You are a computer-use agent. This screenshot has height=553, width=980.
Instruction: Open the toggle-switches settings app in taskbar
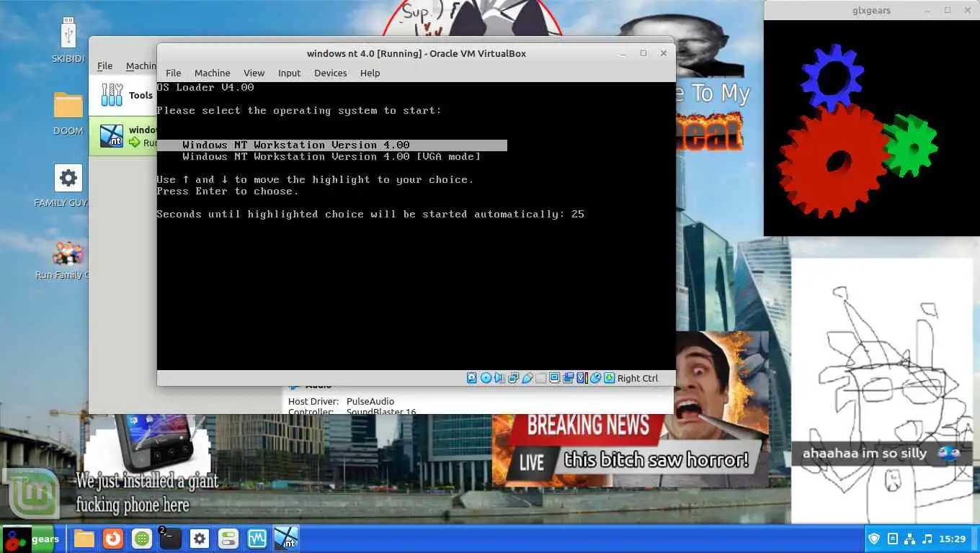(228, 539)
